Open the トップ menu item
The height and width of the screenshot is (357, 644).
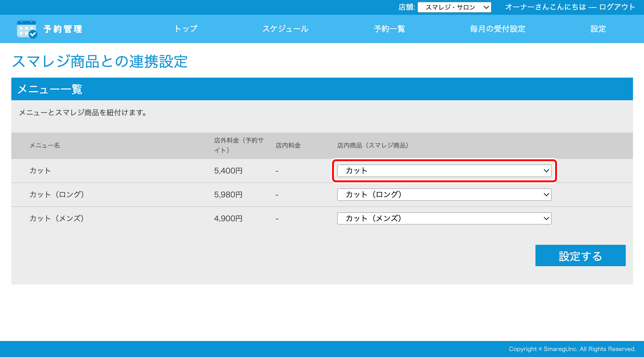[186, 29]
